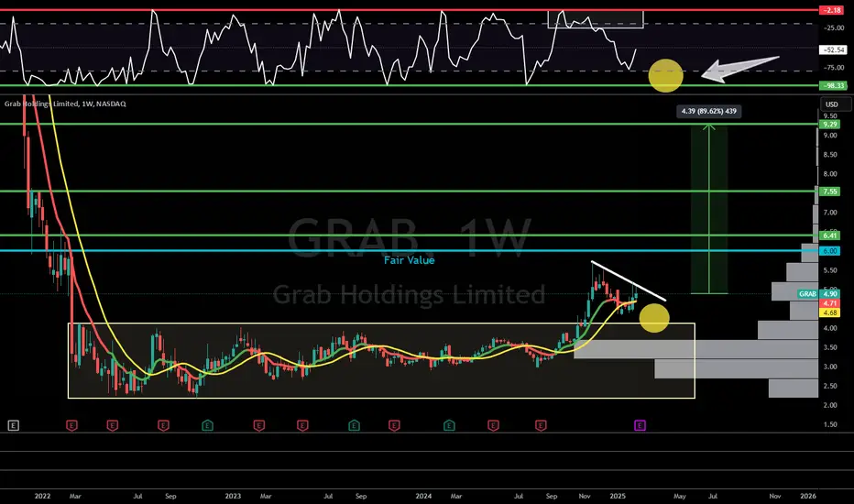Image resolution: width=854 pixels, height=504 pixels.
Task: Click the red earnings marker around May 2023
Action: [x=302, y=425]
